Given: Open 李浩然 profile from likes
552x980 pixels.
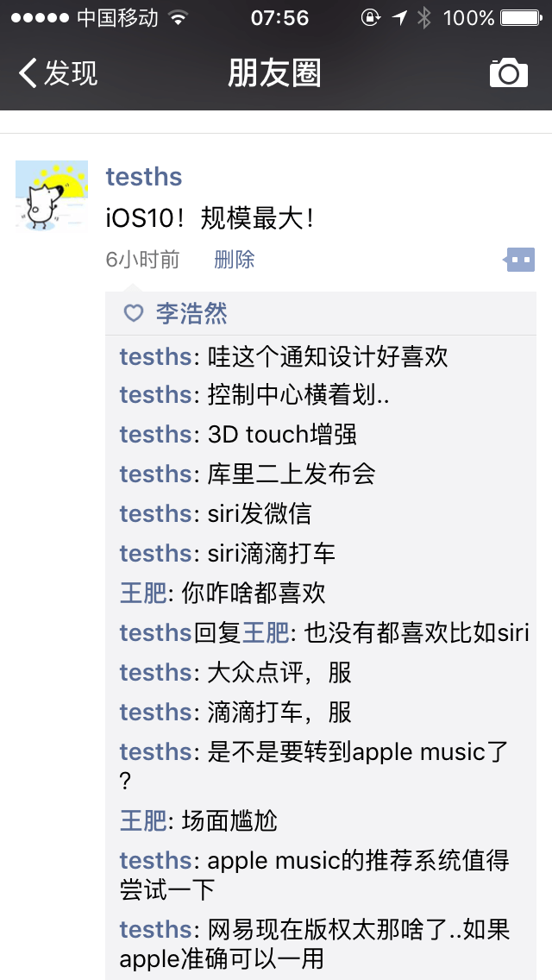Looking at the screenshot, I should [x=192, y=313].
